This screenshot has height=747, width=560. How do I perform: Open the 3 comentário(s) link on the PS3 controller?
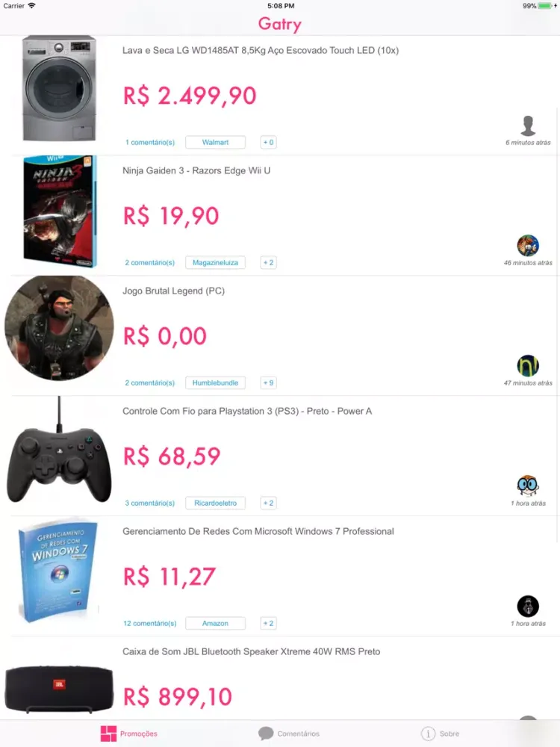click(150, 503)
